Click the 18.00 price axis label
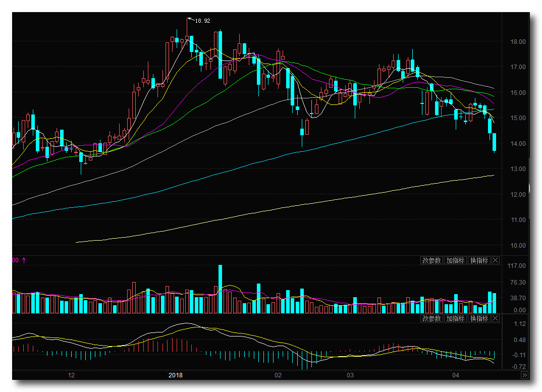542x392 pixels. pyautogui.click(x=519, y=42)
